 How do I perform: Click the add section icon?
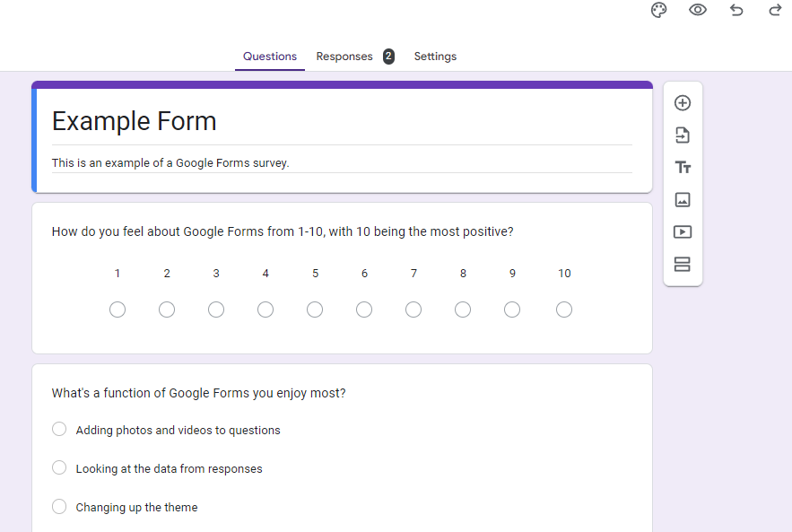click(x=683, y=265)
